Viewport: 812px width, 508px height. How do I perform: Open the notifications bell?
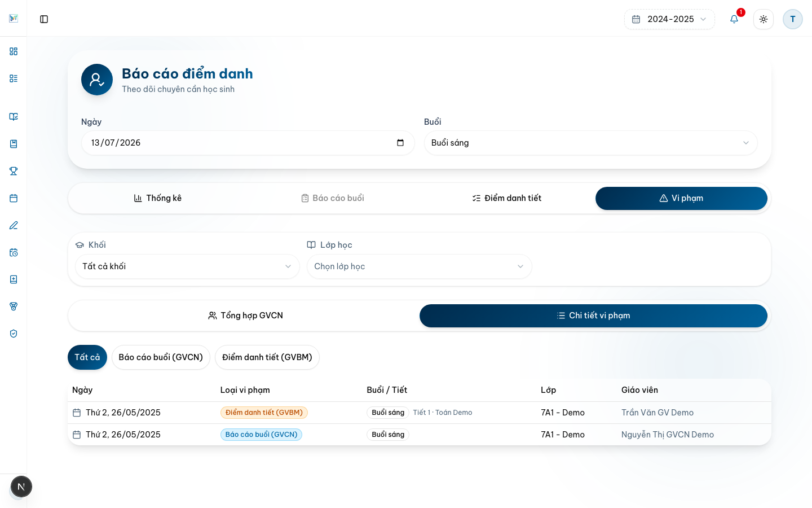tap(734, 19)
